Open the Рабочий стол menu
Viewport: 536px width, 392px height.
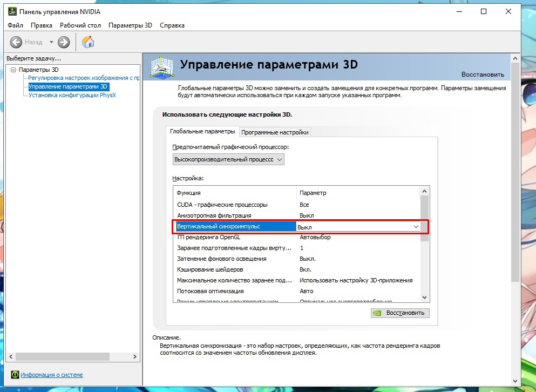coord(80,25)
